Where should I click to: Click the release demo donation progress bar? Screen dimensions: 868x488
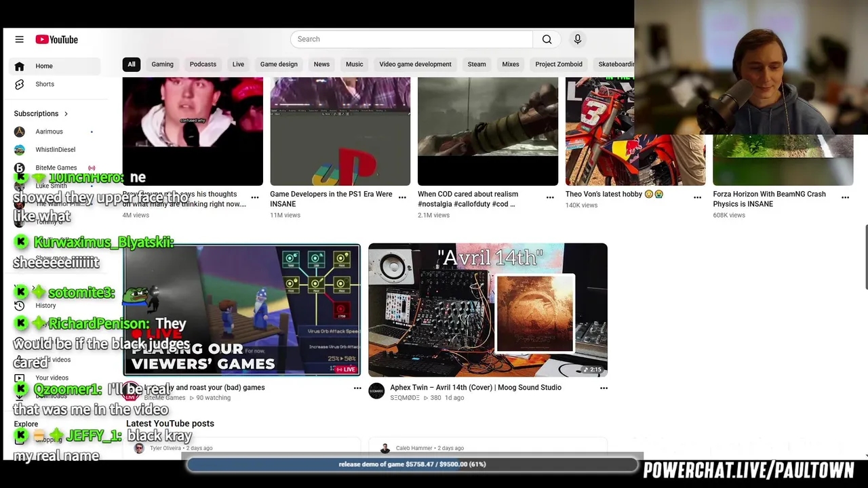(x=412, y=464)
